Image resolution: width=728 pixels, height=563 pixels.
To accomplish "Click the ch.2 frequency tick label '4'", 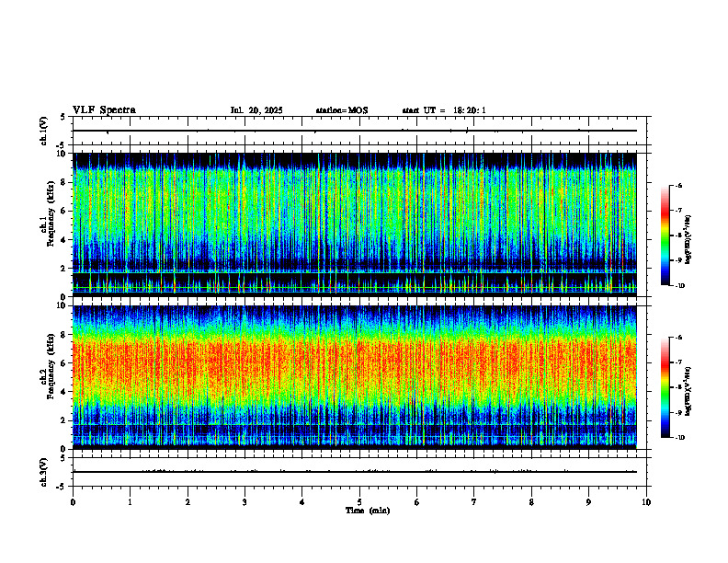I will (64, 392).
